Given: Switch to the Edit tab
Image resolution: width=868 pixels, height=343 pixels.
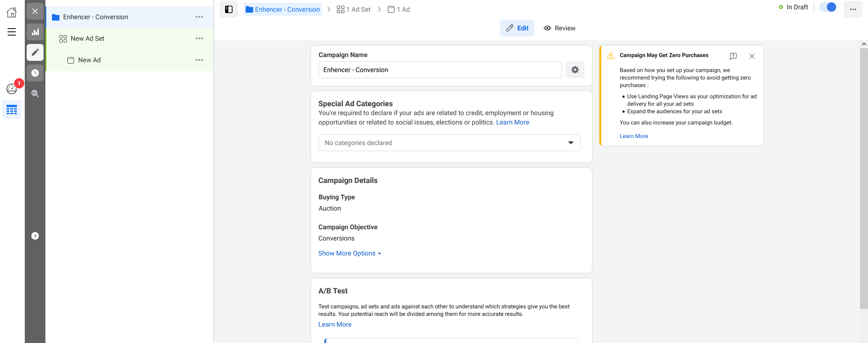Looking at the screenshot, I should click(x=517, y=28).
